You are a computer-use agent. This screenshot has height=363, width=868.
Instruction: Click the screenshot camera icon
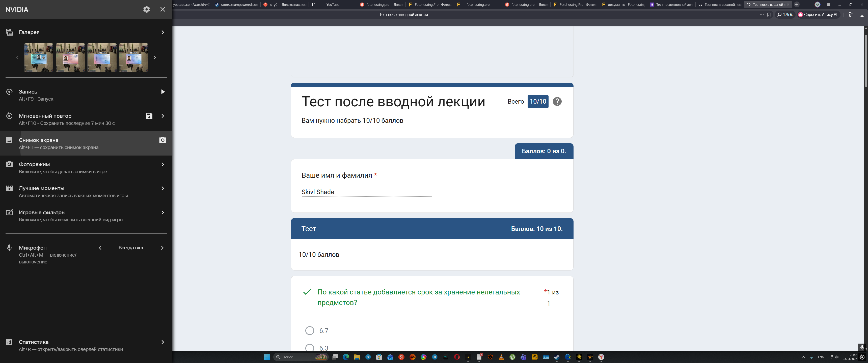[162, 140]
